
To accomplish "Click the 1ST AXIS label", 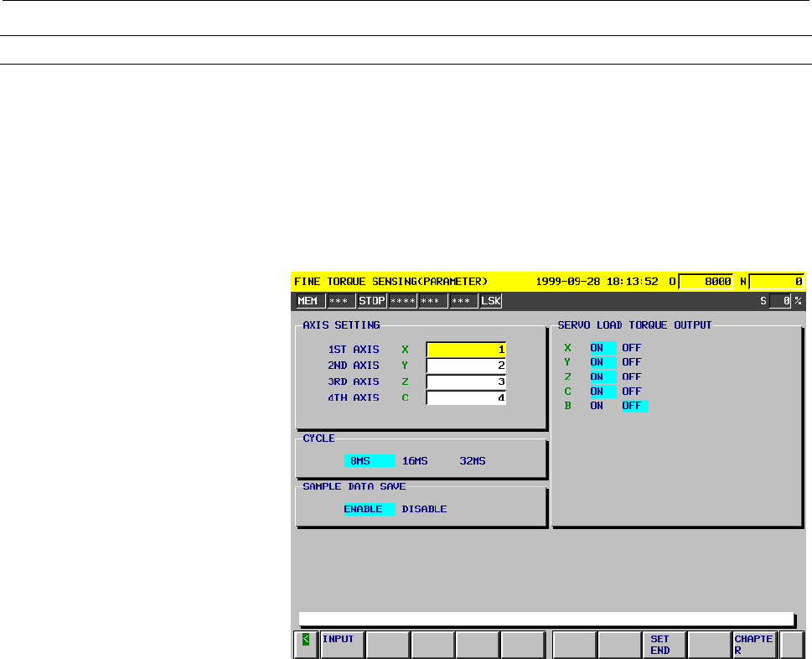I will click(354, 350).
